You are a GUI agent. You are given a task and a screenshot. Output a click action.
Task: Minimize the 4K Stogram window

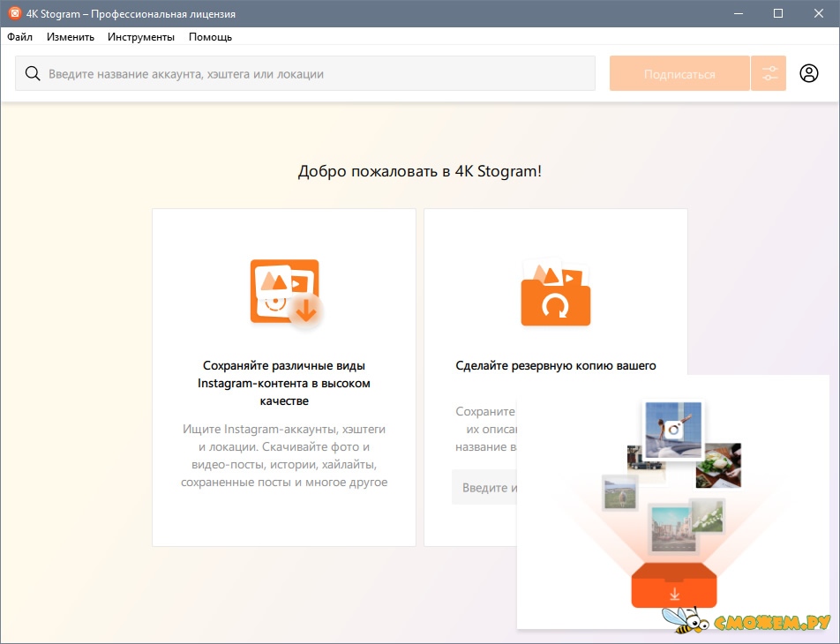(739, 13)
